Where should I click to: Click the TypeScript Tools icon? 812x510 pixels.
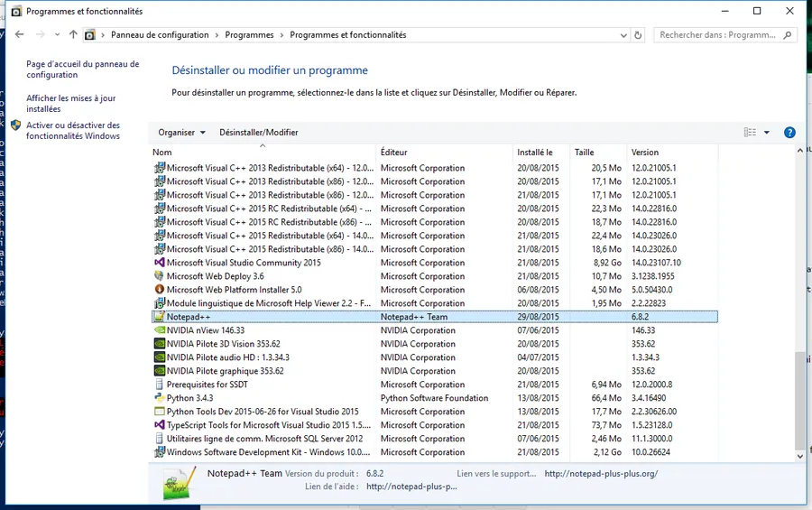160,424
